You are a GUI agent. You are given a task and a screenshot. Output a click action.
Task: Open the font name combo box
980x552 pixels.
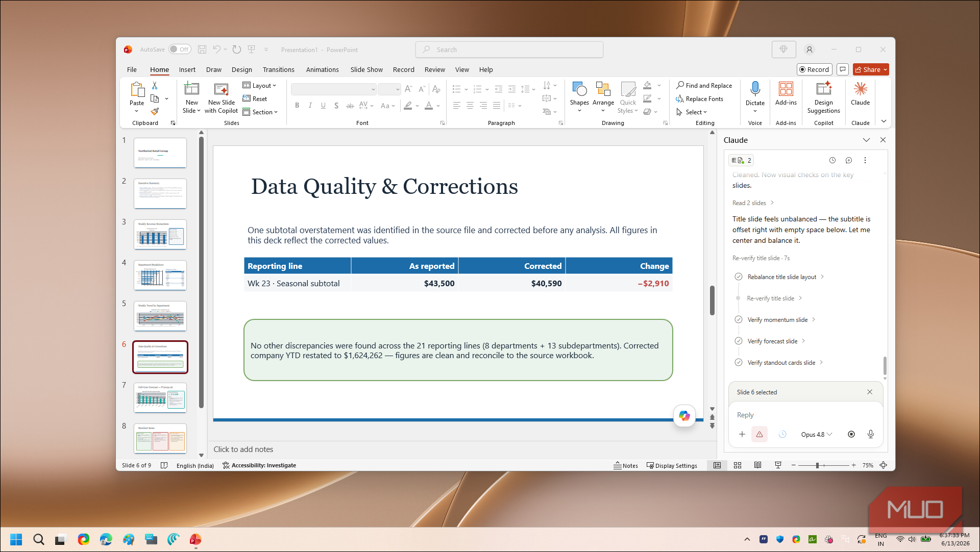click(334, 89)
